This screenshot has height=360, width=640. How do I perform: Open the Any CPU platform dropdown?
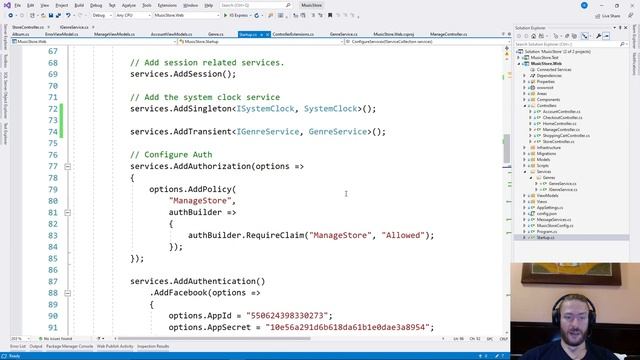click(133, 16)
